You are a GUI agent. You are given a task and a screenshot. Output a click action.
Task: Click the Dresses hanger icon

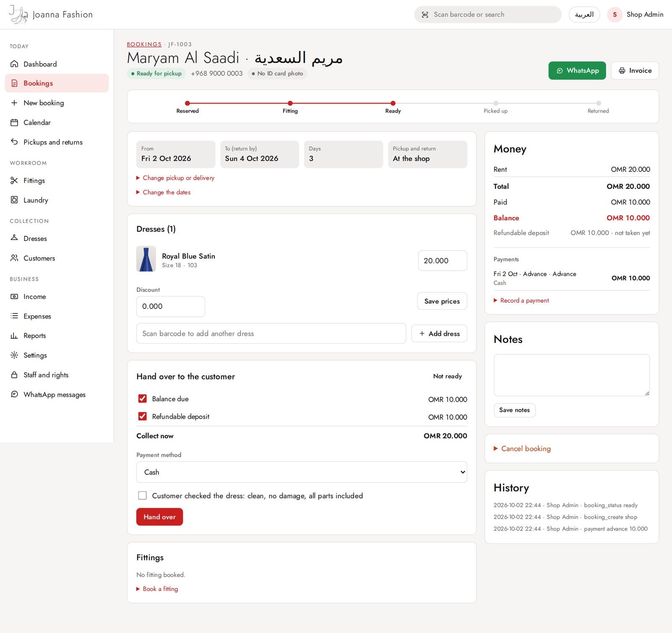[x=14, y=238]
